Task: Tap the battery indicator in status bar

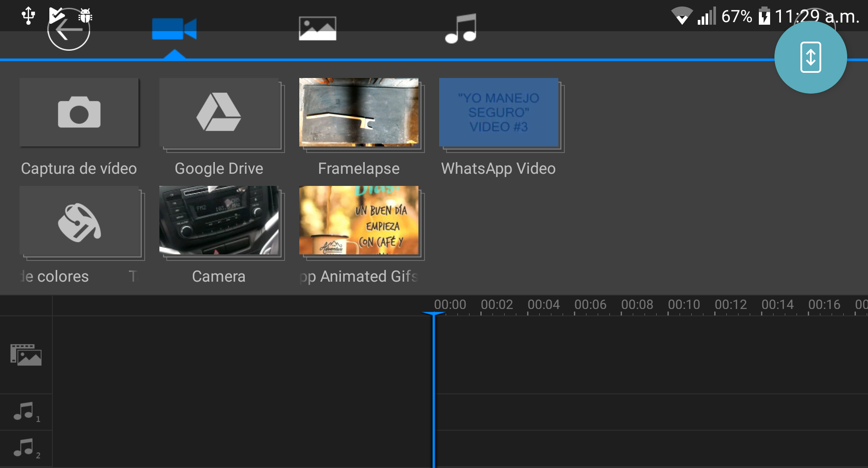Action: coord(764,16)
